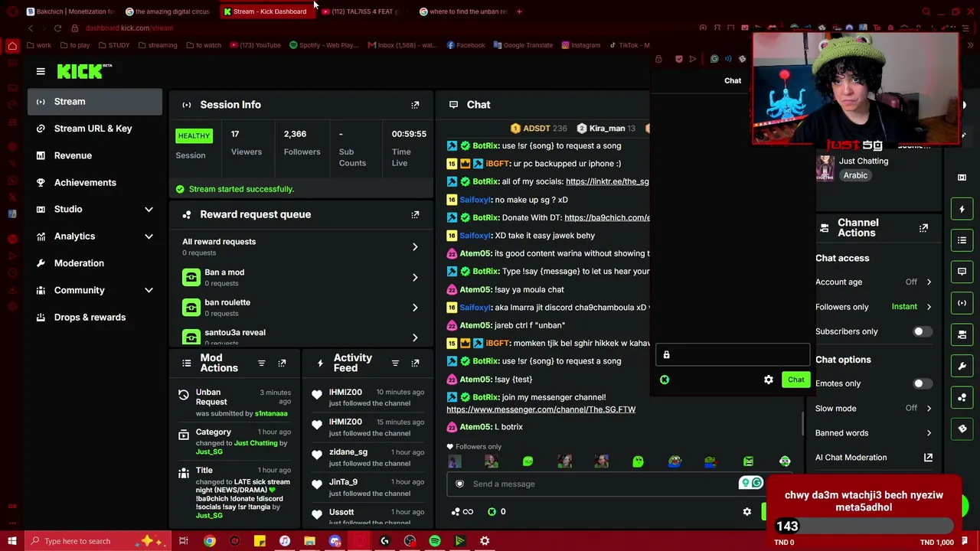Click the wrench icon in right sidebar
This screenshot has width=980, height=551.
coord(962,366)
